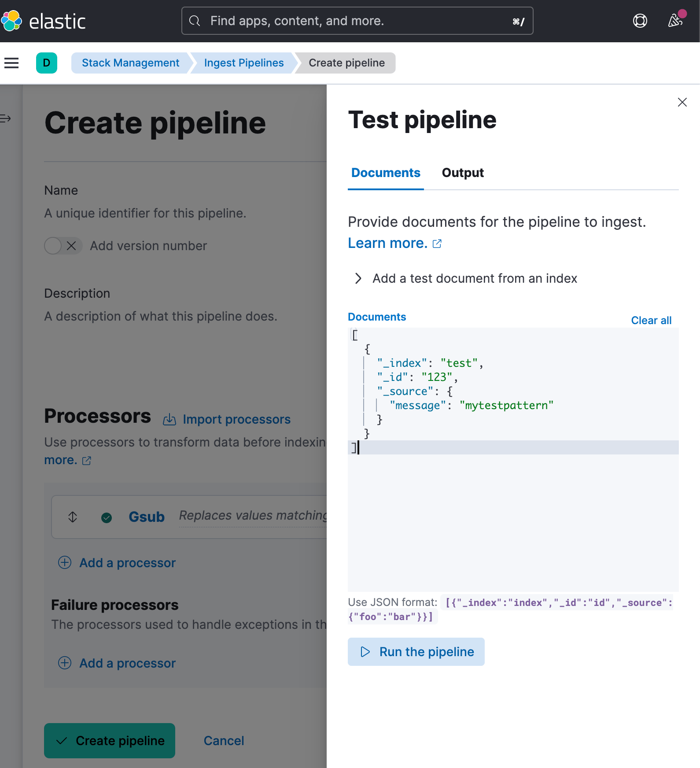Click Learn more link in Test pipeline

[387, 243]
